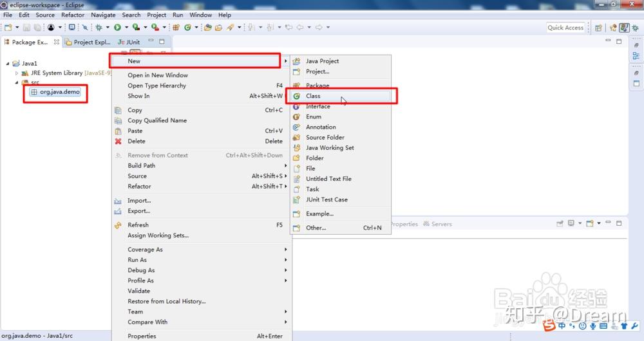The image size is (644, 341).
Task: Expand the JRE System Library node
Action: coord(17,73)
